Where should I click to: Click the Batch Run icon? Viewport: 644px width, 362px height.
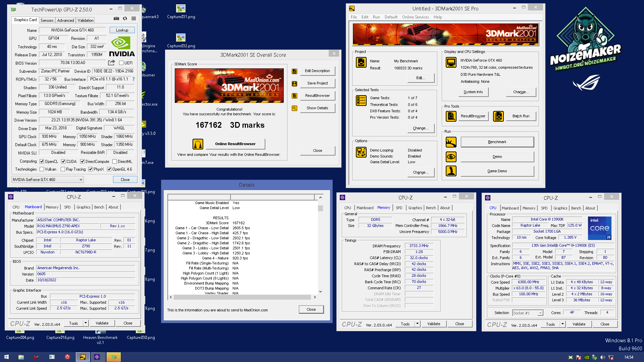[x=498, y=116]
